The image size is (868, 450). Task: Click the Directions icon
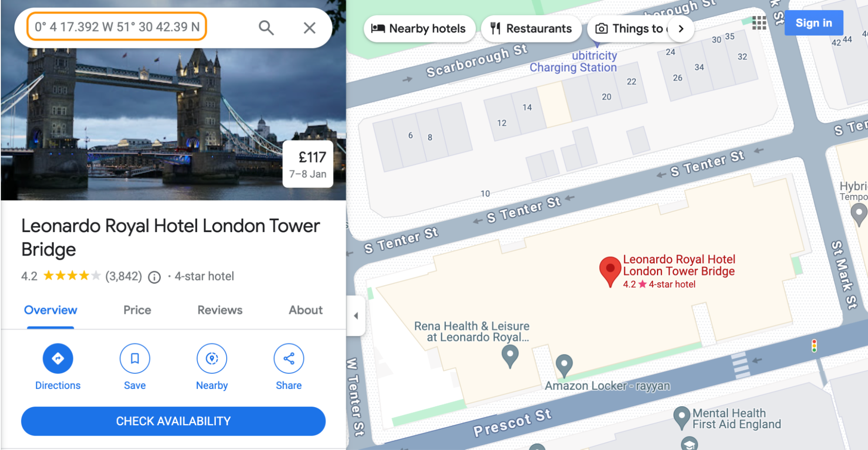tap(58, 358)
